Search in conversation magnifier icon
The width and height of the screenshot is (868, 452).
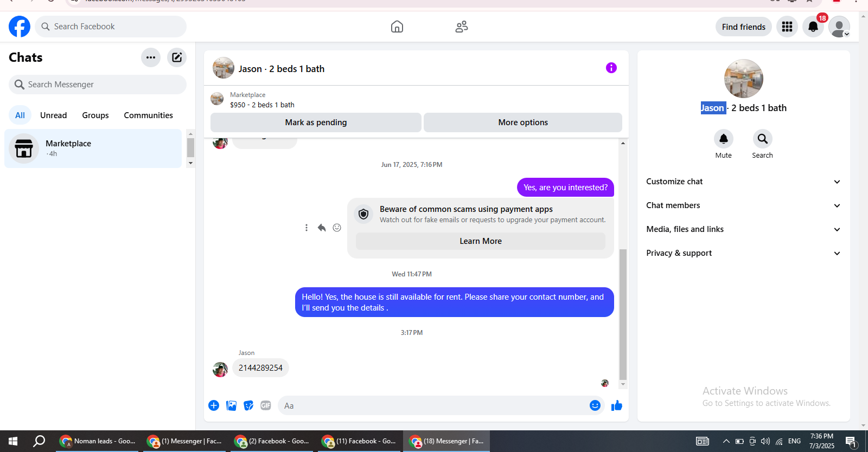click(763, 139)
